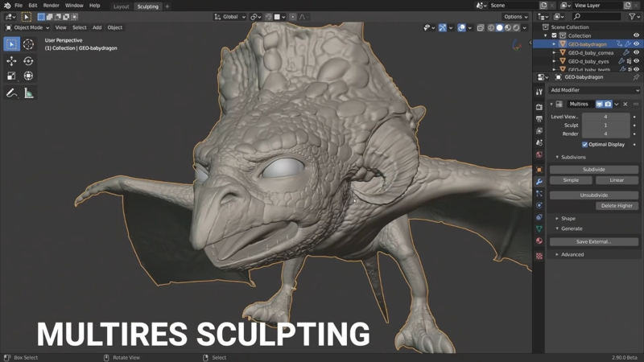Viewport: 644px width, 362px height.
Task: Toggle Show Overlays button
Action: click(461, 28)
